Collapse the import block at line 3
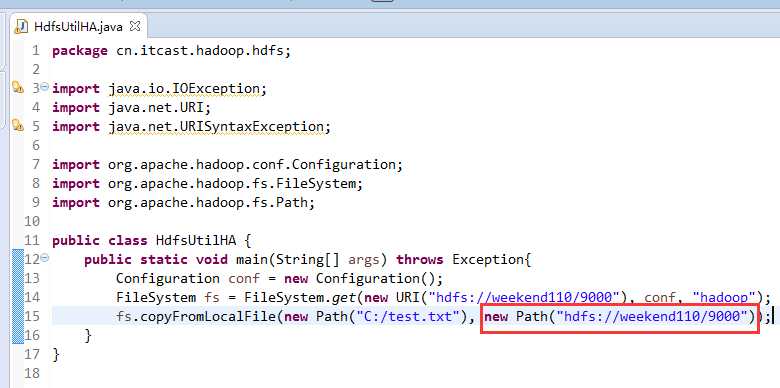Image resolution: width=780 pixels, height=388 pixels. tap(45, 87)
